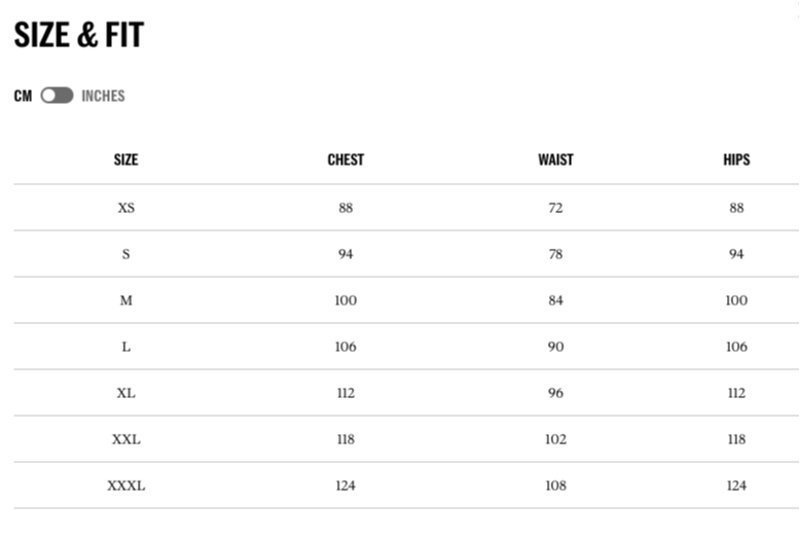The width and height of the screenshot is (800, 538).
Task: Click the XXXL waist value 108
Action: pyautogui.click(x=556, y=486)
